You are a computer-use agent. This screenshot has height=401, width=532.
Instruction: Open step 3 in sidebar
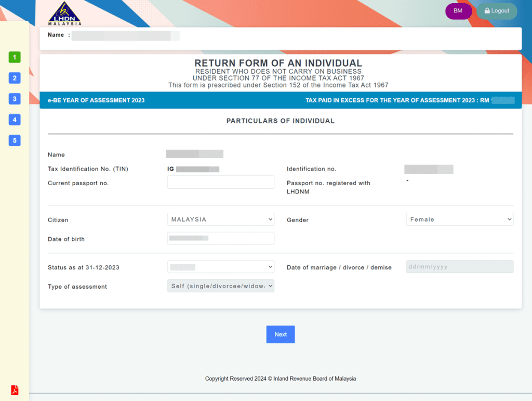pos(15,99)
